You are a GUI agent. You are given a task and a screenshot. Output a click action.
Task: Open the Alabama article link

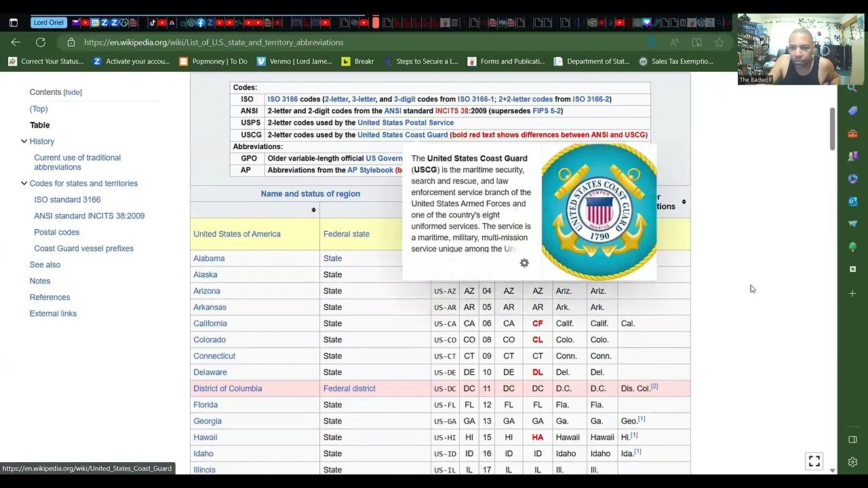(209, 258)
